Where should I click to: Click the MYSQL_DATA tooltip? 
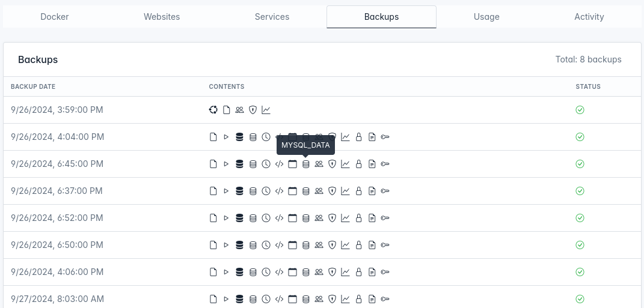[305, 145]
